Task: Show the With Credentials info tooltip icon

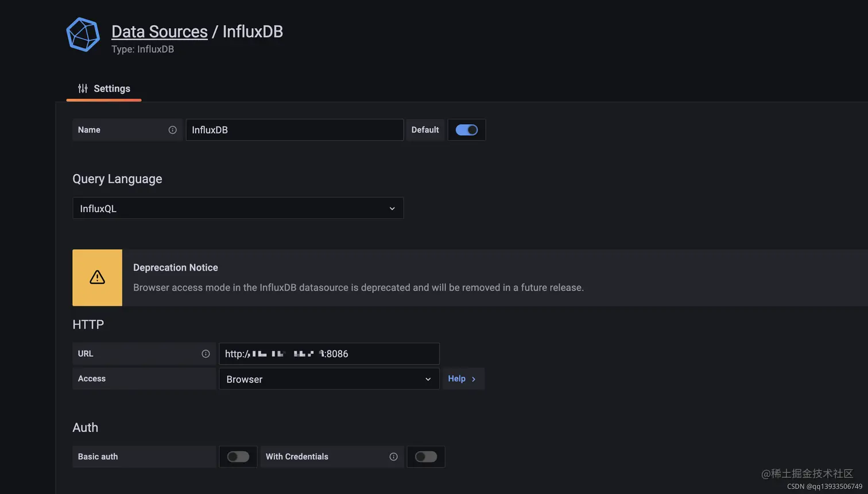Action: [393, 457]
